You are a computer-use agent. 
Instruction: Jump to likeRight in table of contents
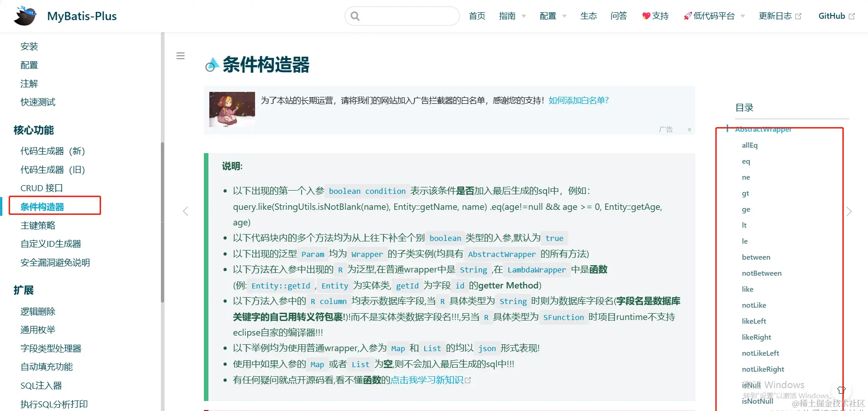tap(756, 337)
